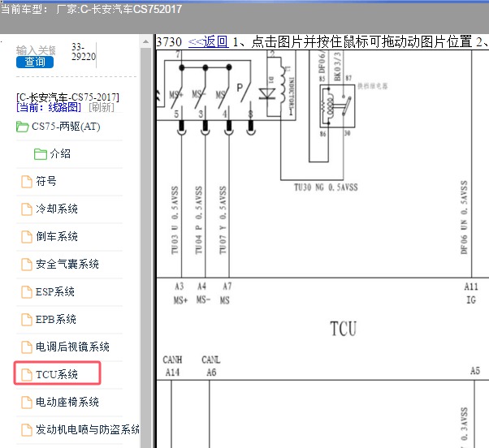Open the EPB系统 entry
The width and height of the screenshot is (489, 448).
[56, 319]
